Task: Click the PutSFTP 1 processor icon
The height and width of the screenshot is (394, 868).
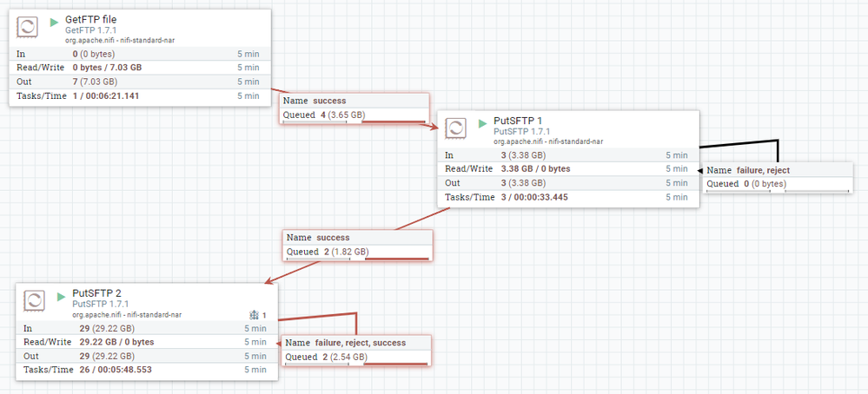Action: [455, 128]
